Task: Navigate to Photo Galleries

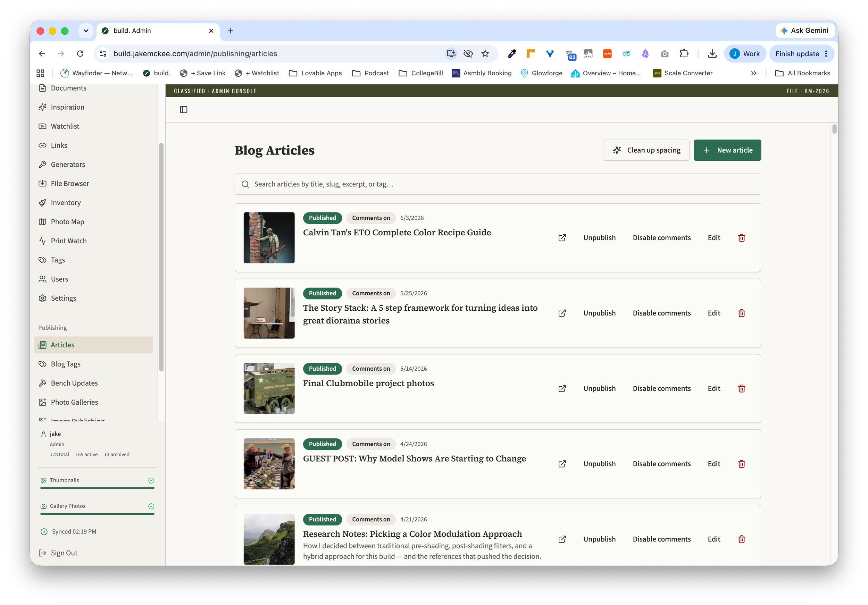Action: [x=93, y=402]
